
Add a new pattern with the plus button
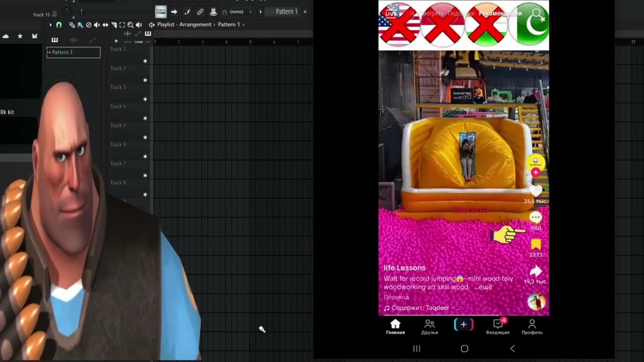tap(305, 12)
